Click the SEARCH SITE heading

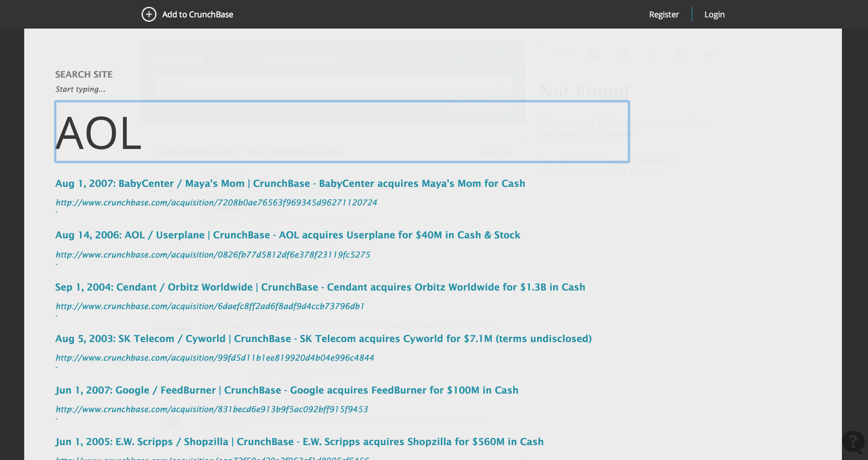point(84,74)
